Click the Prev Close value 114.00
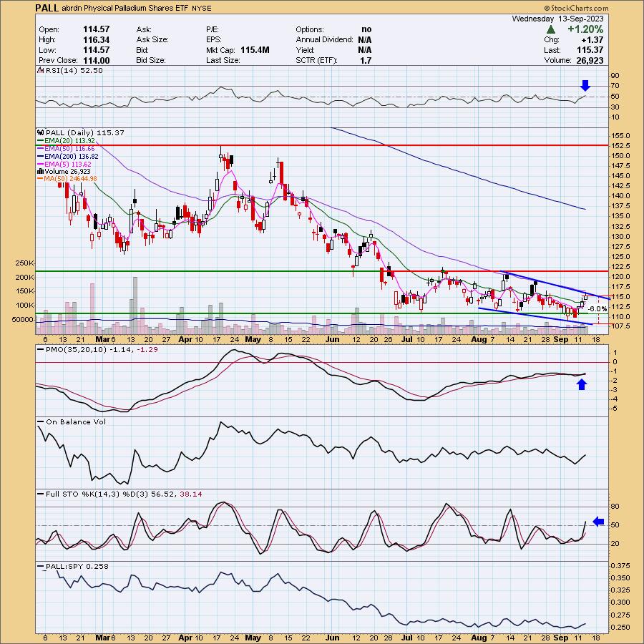 (96, 60)
